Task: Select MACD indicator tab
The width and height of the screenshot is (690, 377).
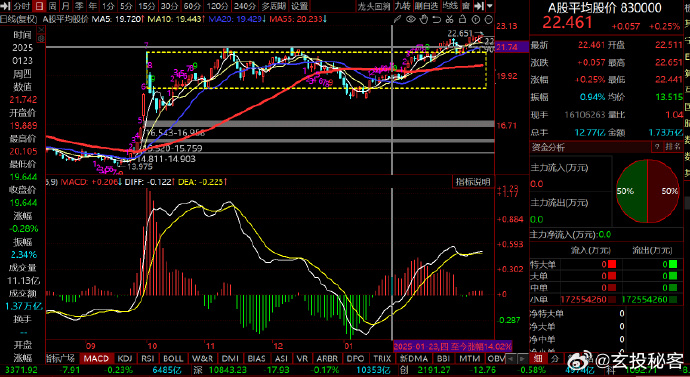Action: (96, 359)
